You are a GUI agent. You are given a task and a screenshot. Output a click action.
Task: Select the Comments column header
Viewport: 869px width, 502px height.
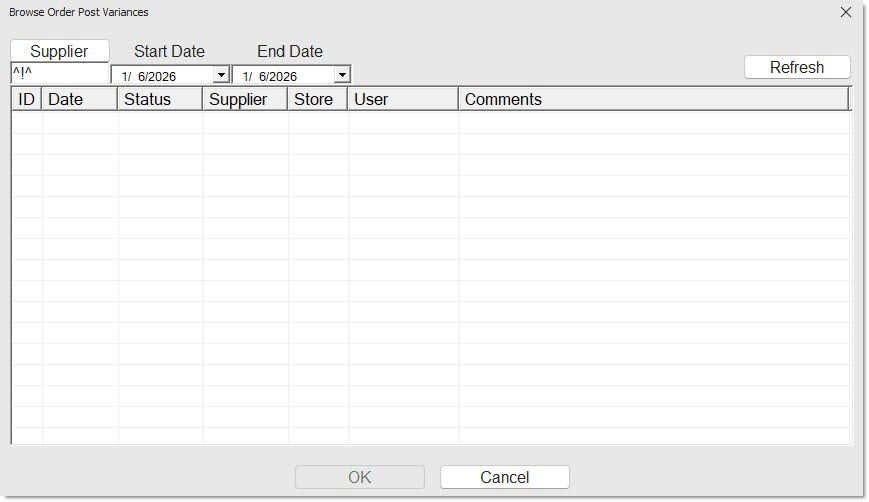[x=653, y=99]
